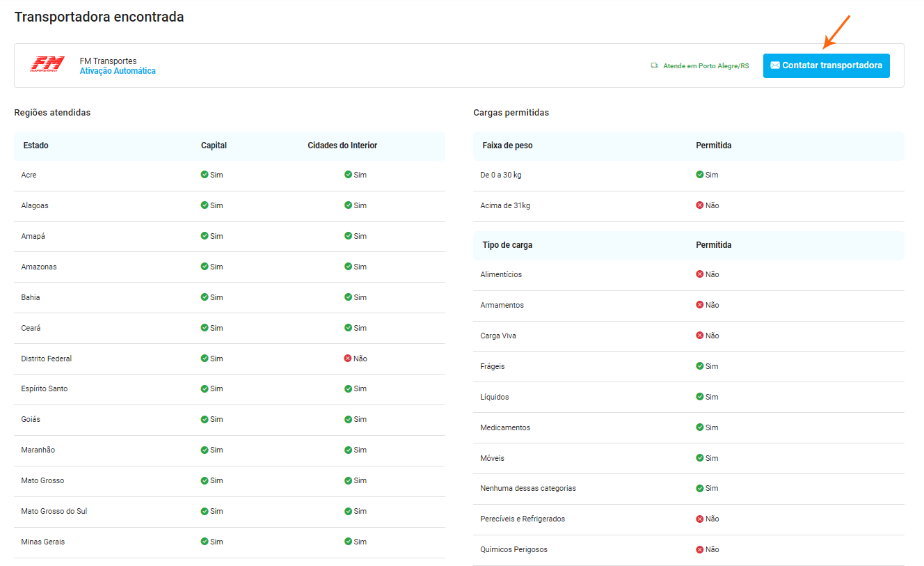The width and height of the screenshot is (924, 566).
Task: Click the FM Transportes company name
Action: 108,61
